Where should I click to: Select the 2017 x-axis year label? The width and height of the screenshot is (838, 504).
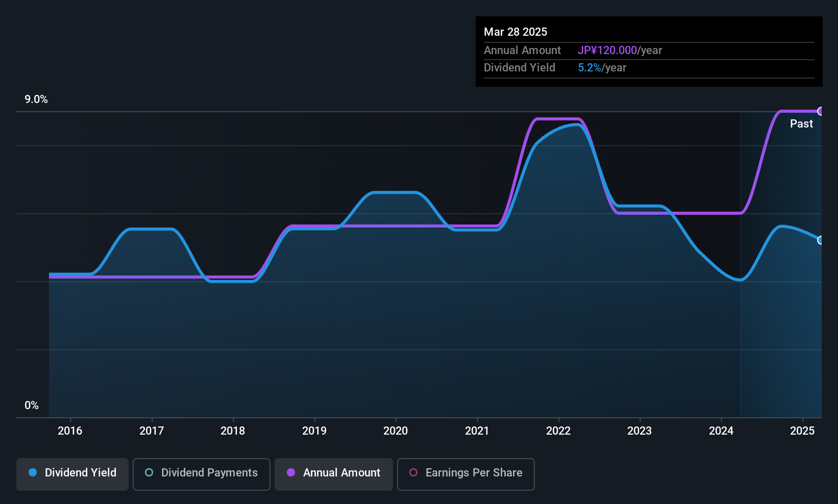(x=152, y=431)
